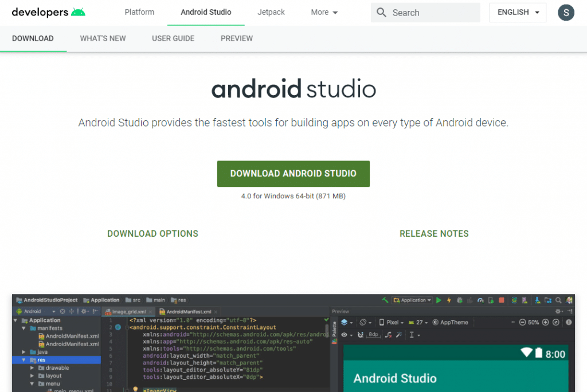This screenshot has width=587, height=392.
Task: Click the 8dp default margins field
Action: coord(373,335)
